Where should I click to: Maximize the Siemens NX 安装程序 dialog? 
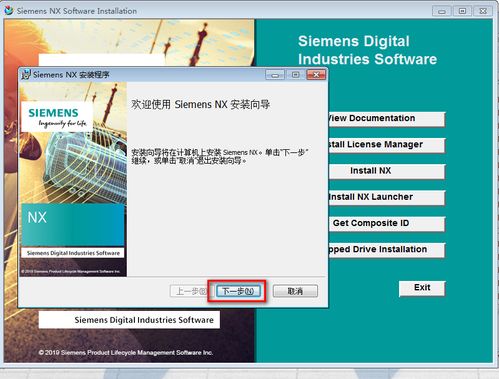pos(295,75)
